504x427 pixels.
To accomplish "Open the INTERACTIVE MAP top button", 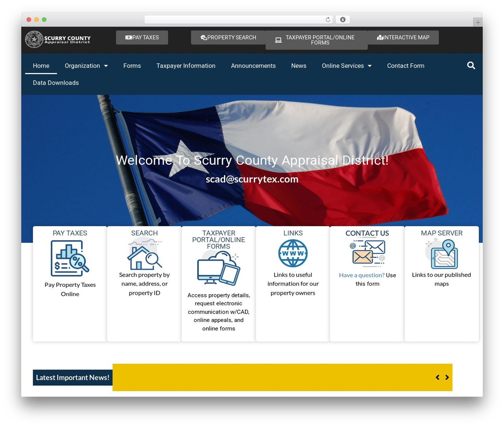I will (403, 37).
